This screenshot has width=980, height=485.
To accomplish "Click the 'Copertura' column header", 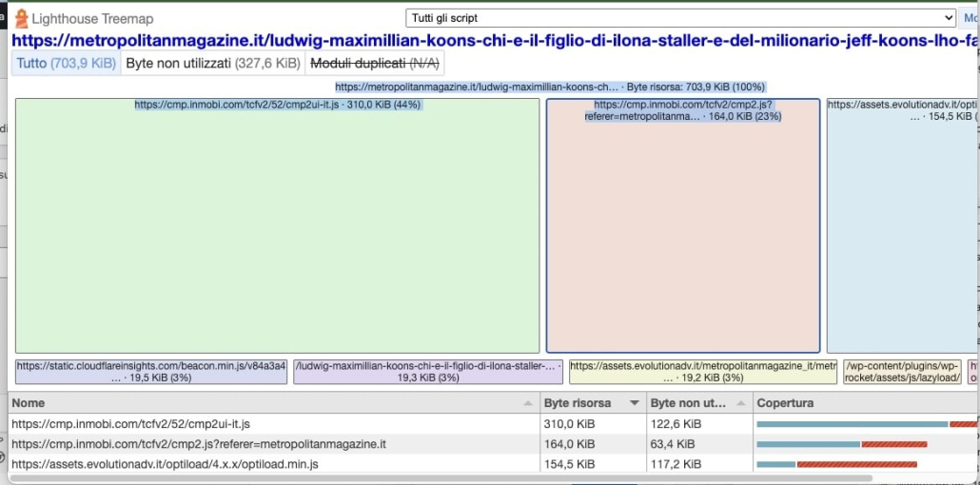I will (x=866, y=403).
